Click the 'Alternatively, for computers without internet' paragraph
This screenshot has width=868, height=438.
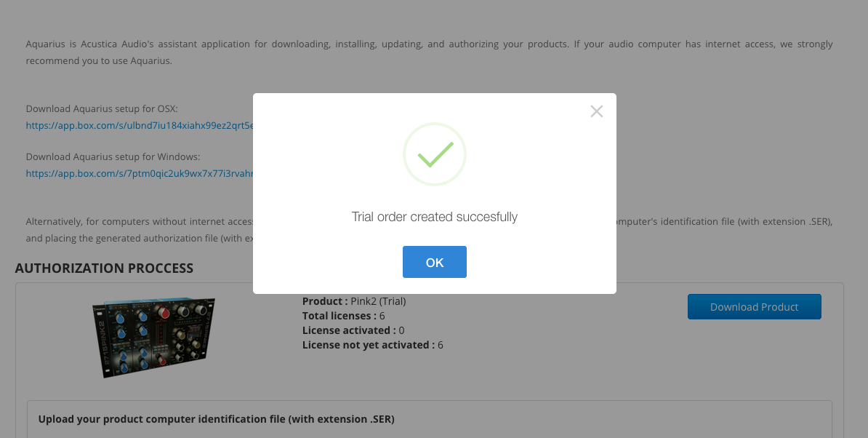pos(139,221)
